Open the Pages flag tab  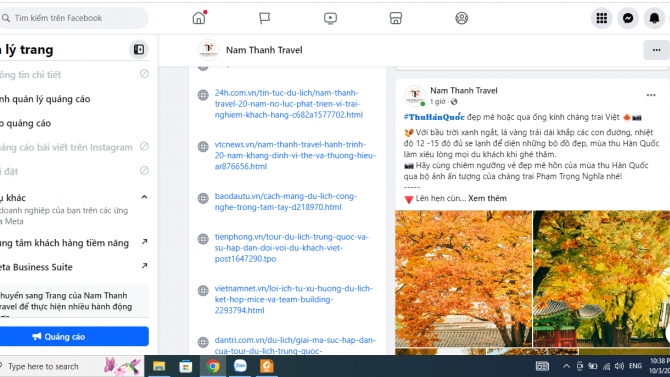(x=264, y=18)
